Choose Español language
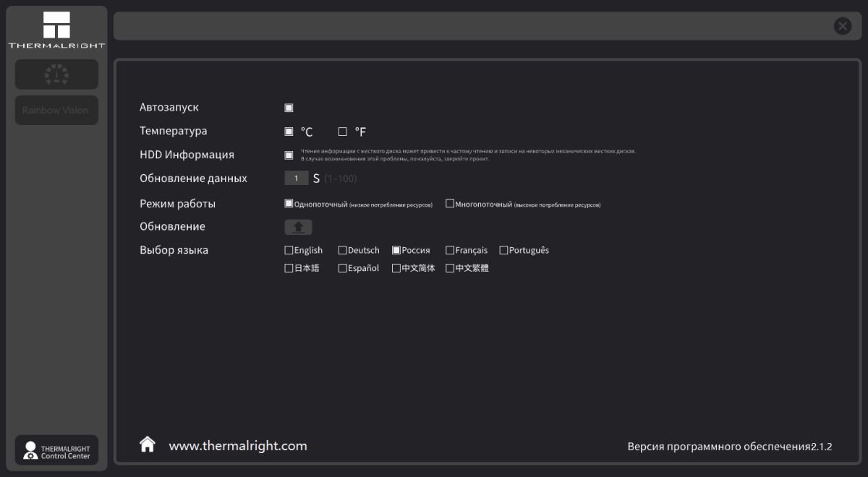This screenshot has width=868, height=477. click(x=343, y=268)
